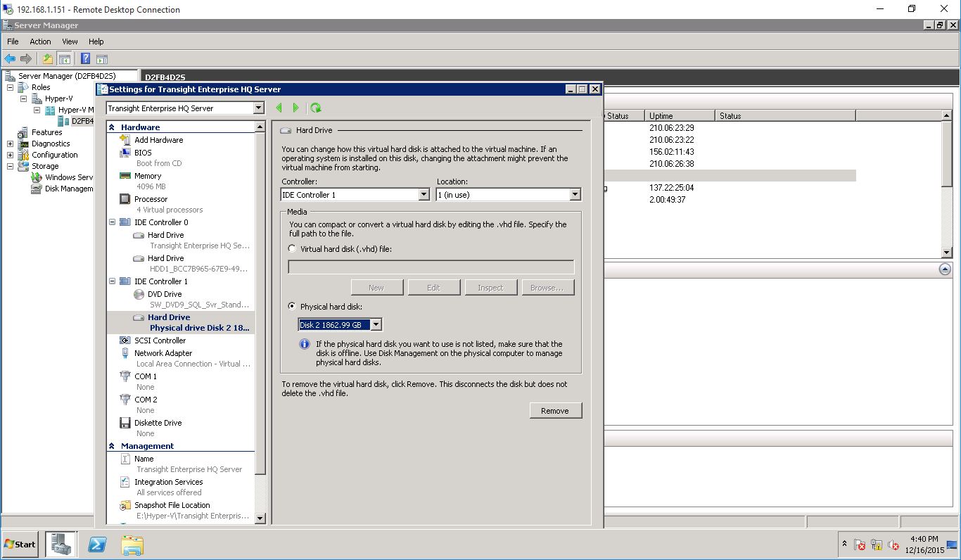Click down arrow of virtual machines list scrollbar

(946, 253)
